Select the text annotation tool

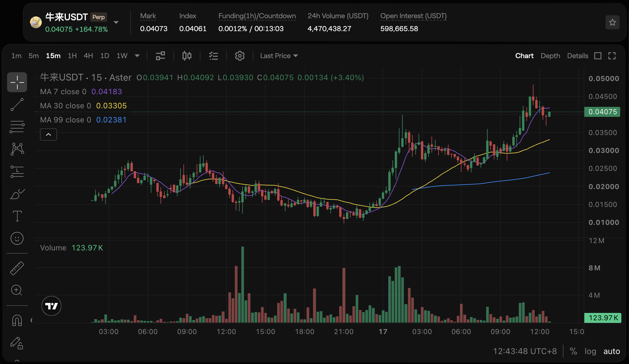click(x=17, y=216)
